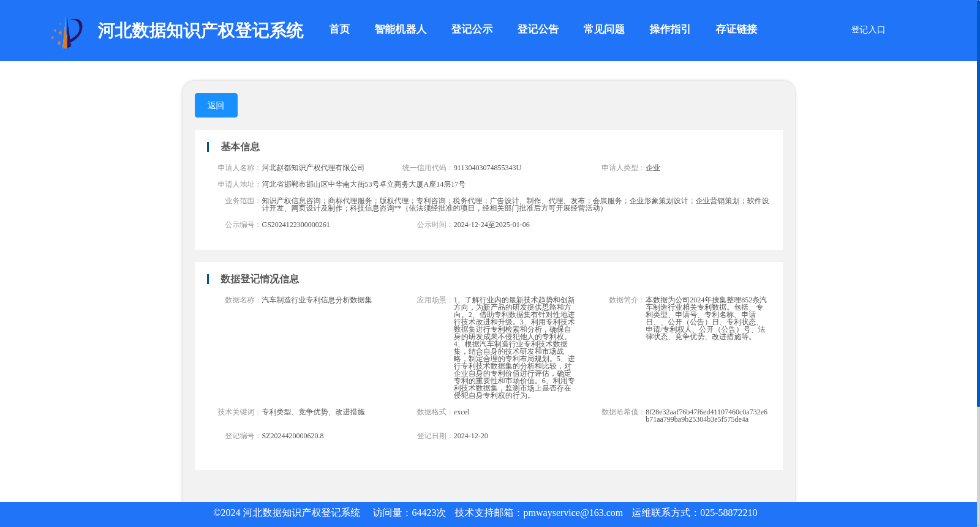Image resolution: width=980 pixels, height=527 pixels.
Task: Select the 业务范围 description text
Action: [515, 204]
